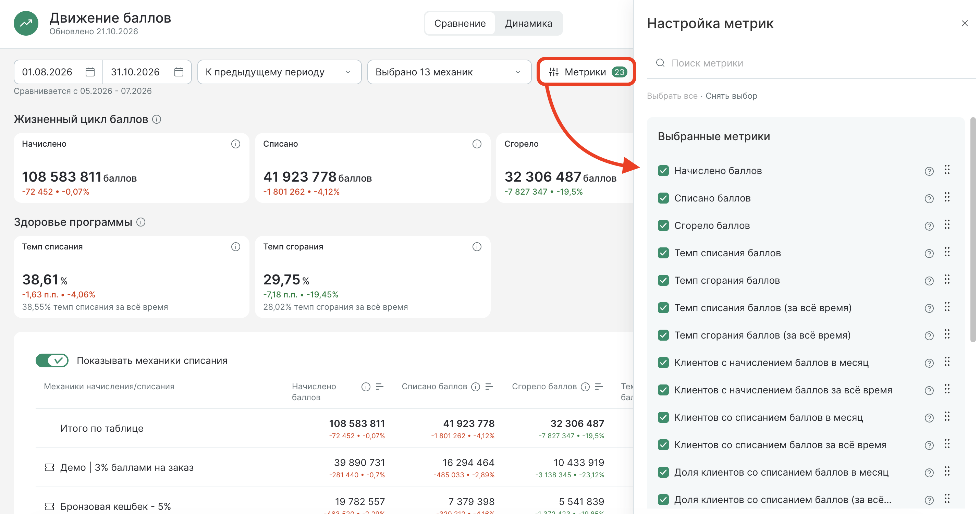Click the metrics panel vertical scrollbar
The width and height of the screenshot is (980, 514).
[973, 230]
